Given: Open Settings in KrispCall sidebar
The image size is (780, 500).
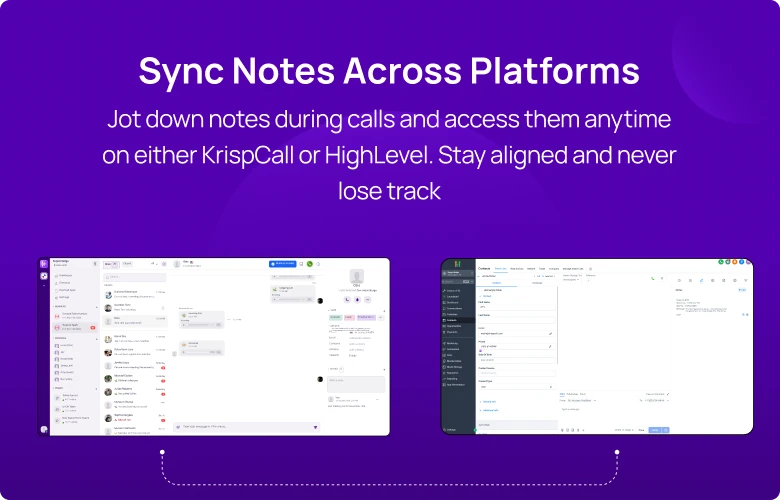Looking at the screenshot, I should tap(64, 298).
